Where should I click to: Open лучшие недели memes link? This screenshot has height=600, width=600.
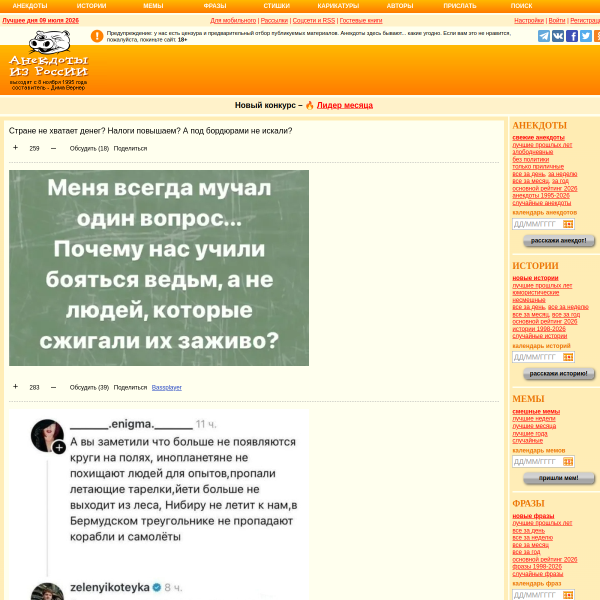coord(534,419)
